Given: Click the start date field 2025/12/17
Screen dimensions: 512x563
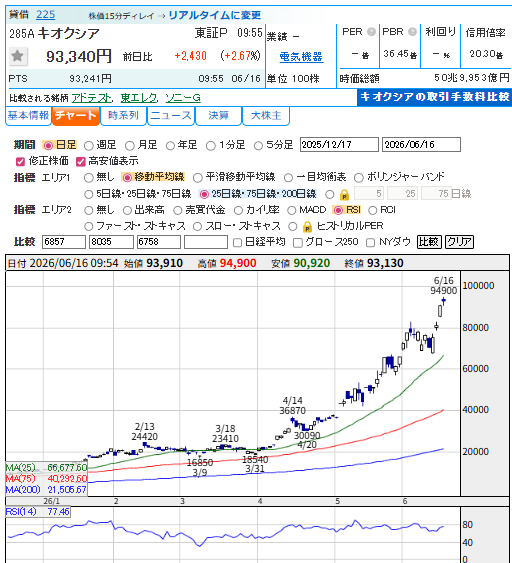Looking at the screenshot, I should click(x=339, y=145).
